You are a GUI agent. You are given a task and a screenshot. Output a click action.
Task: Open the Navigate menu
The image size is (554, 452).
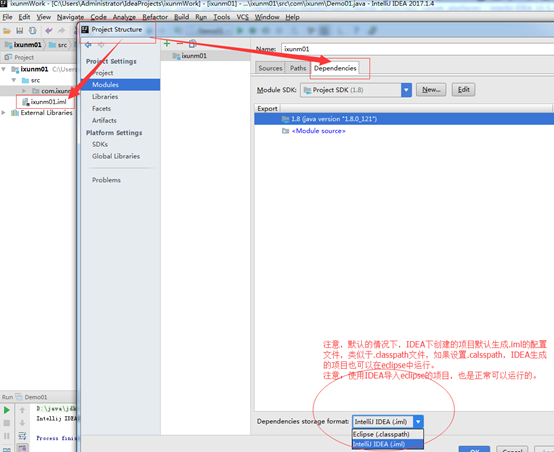coord(70,17)
